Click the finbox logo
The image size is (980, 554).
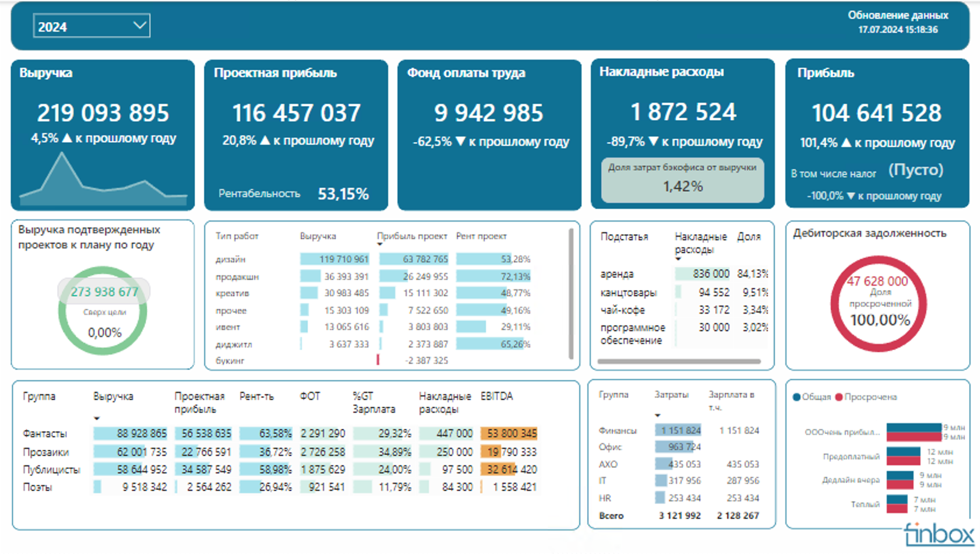click(939, 534)
